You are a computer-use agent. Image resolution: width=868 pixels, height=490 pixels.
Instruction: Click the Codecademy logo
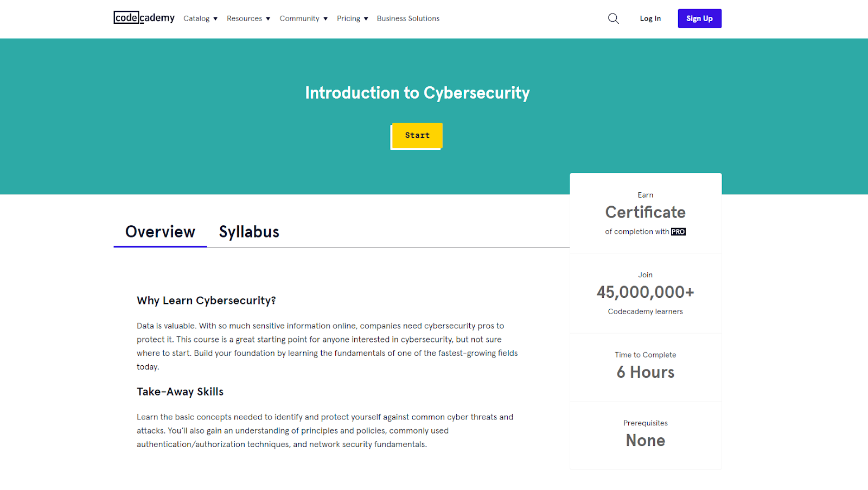coord(144,18)
